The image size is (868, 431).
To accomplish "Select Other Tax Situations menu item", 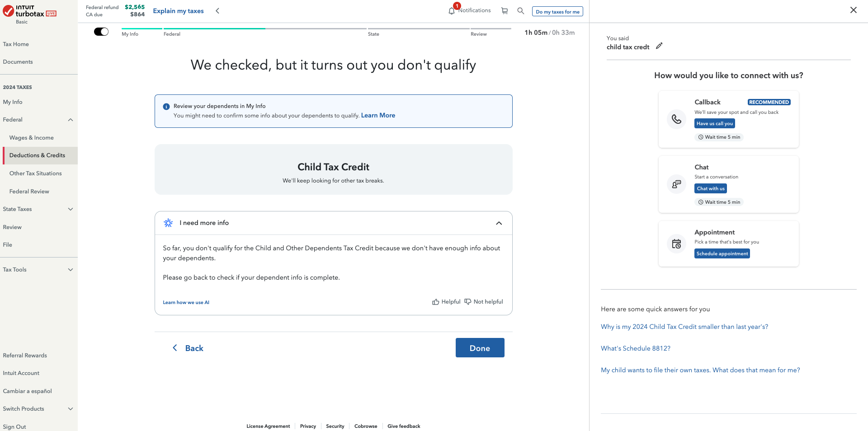I will tap(36, 173).
